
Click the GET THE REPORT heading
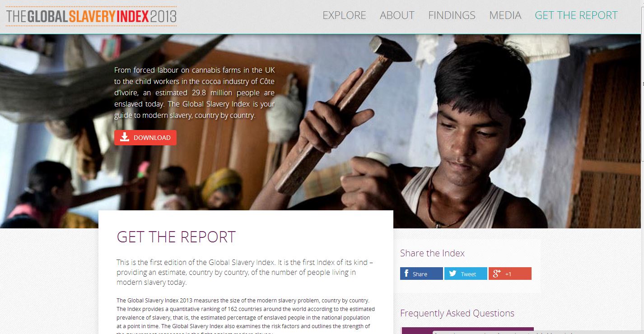pos(176,237)
